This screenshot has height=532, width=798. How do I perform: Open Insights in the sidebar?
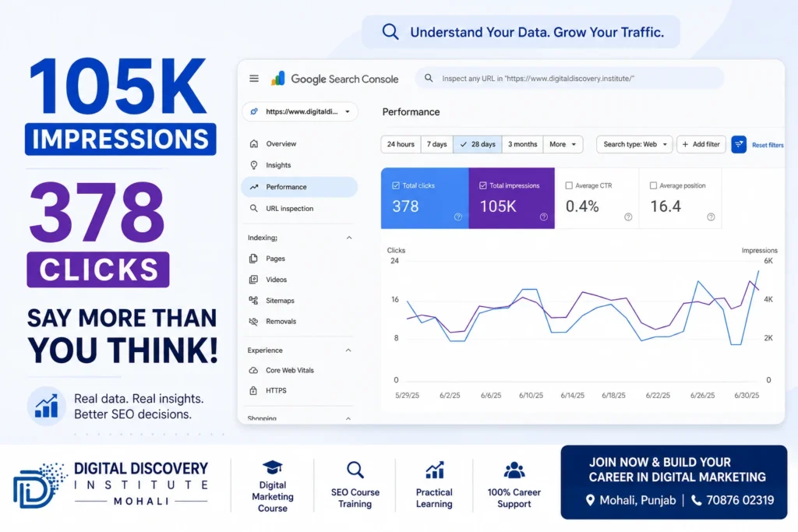[299, 165]
